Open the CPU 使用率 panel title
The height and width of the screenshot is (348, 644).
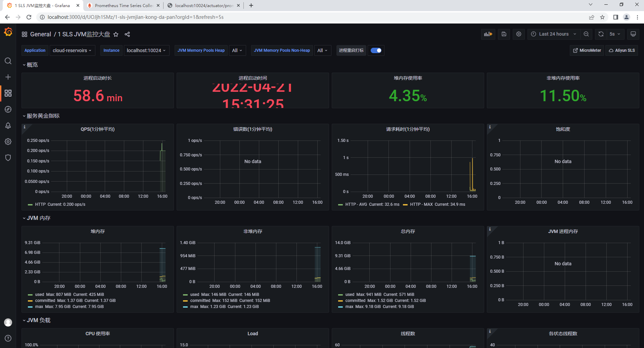pos(98,334)
